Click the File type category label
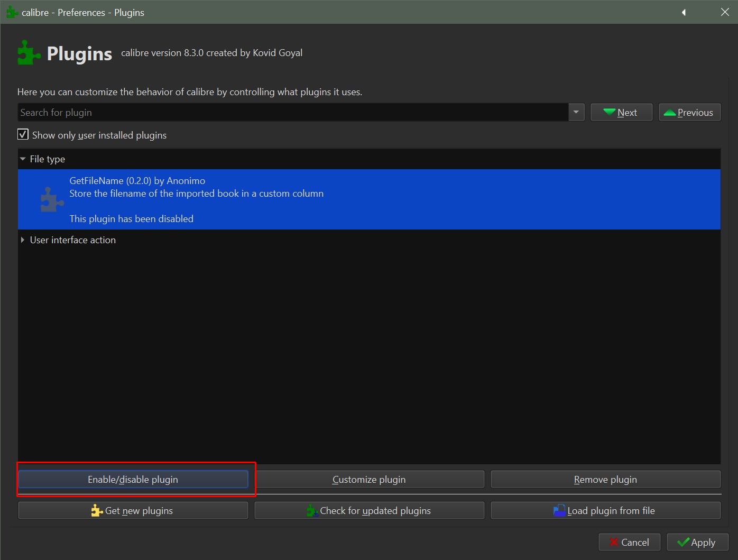Viewport: 738px width, 560px height. coord(48,159)
